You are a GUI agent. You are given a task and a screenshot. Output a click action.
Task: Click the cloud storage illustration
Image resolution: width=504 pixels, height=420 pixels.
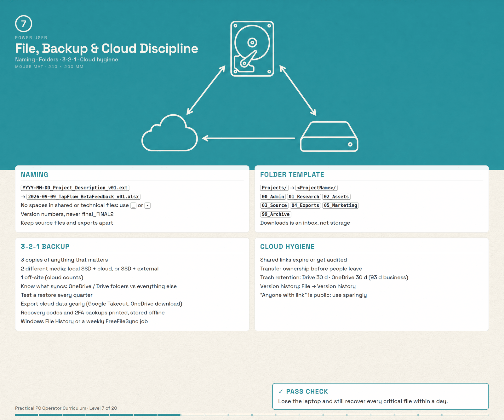pyautogui.click(x=169, y=133)
